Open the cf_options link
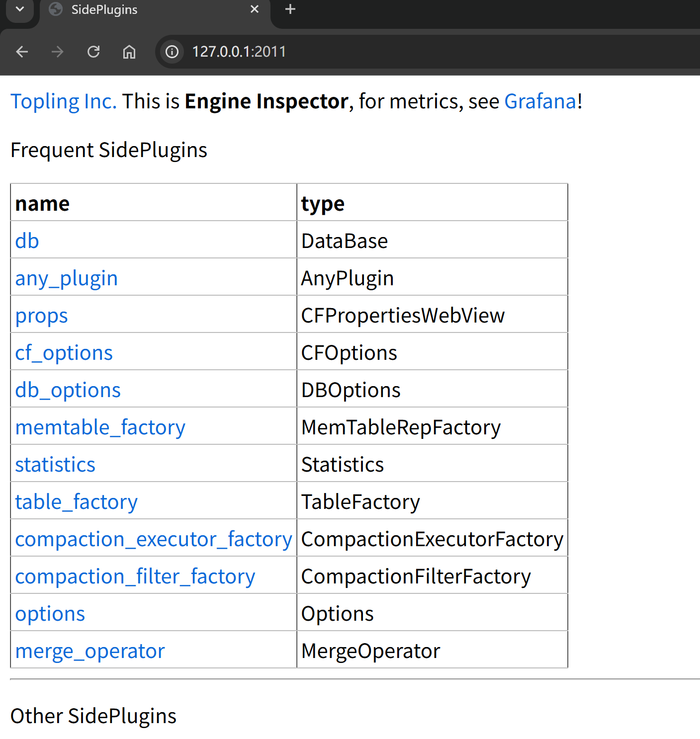 pyautogui.click(x=64, y=353)
